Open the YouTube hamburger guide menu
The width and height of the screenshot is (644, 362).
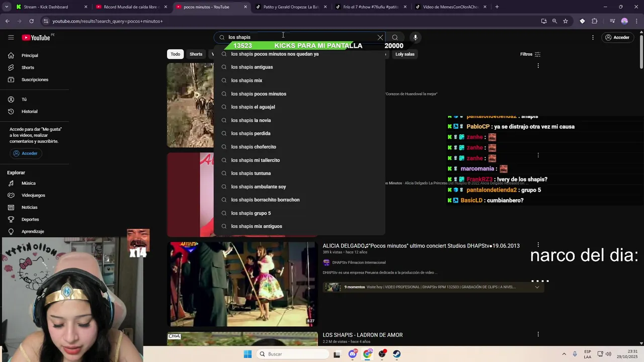(x=11, y=37)
